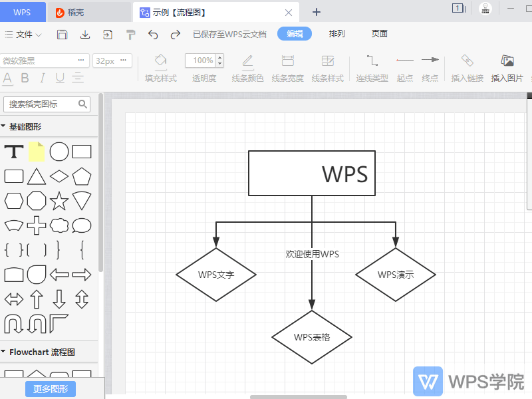This screenshot has height=399, width=532.
Task: Open the font name dropdown
Action: click(x=45, y=61)
